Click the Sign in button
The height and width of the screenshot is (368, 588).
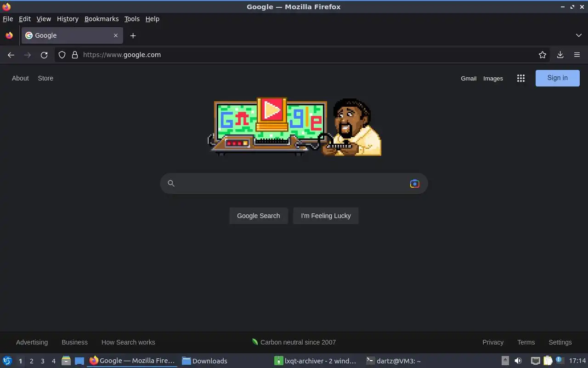[x=558, y=78]
